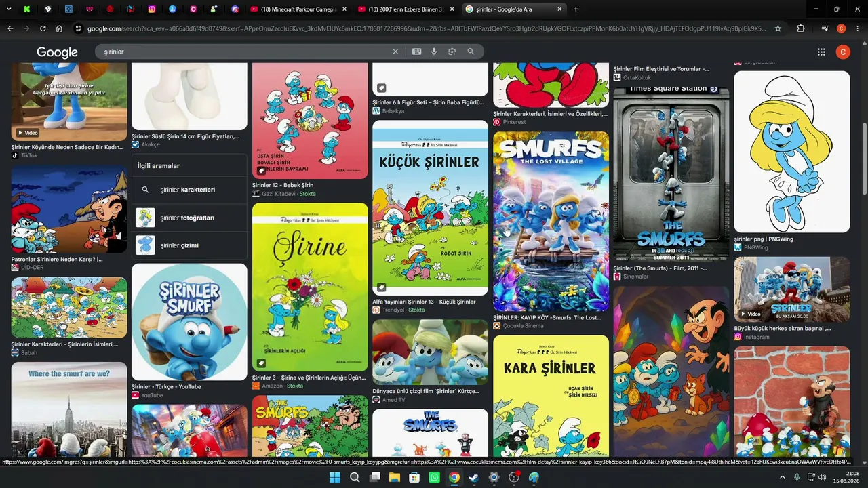The height and width of the screenshot is (488, 868).
Task: Open the Google account avatar menu
Action: [844, 52]
